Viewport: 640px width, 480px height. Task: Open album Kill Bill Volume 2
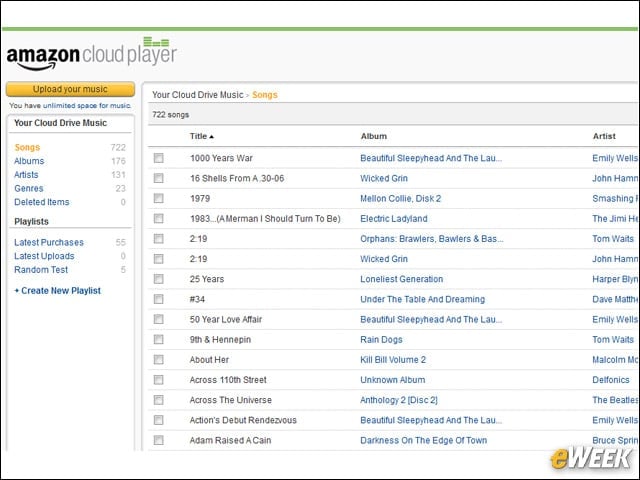tap(393, 360)
